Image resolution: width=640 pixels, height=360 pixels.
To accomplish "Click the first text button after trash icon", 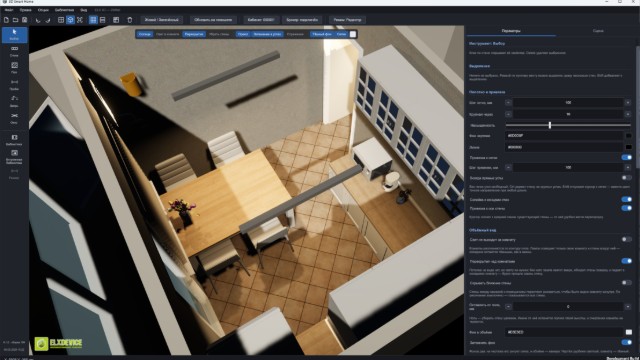I will click(162, 20).
